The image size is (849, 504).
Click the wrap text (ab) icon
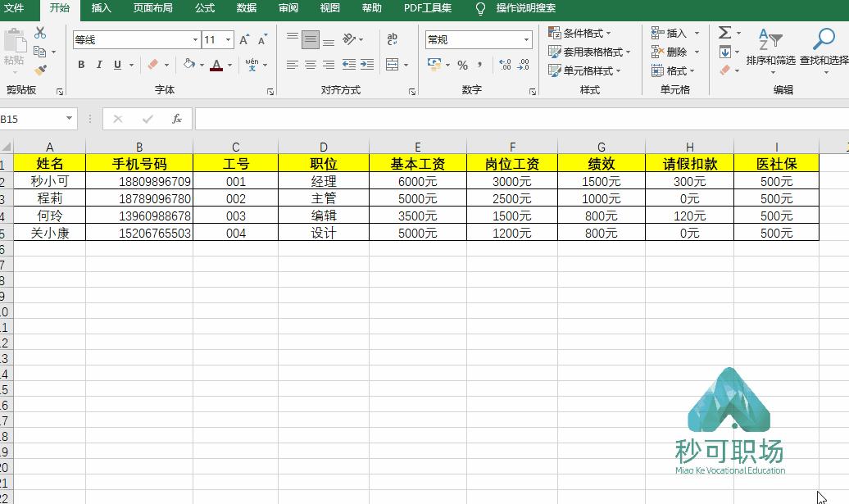coord(392,39)
